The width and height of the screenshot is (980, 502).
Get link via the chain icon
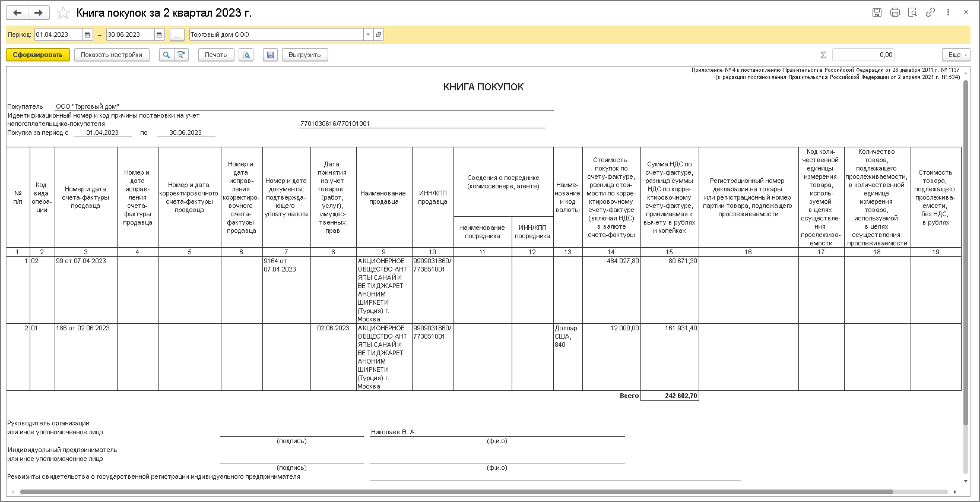tap(931, 12)
